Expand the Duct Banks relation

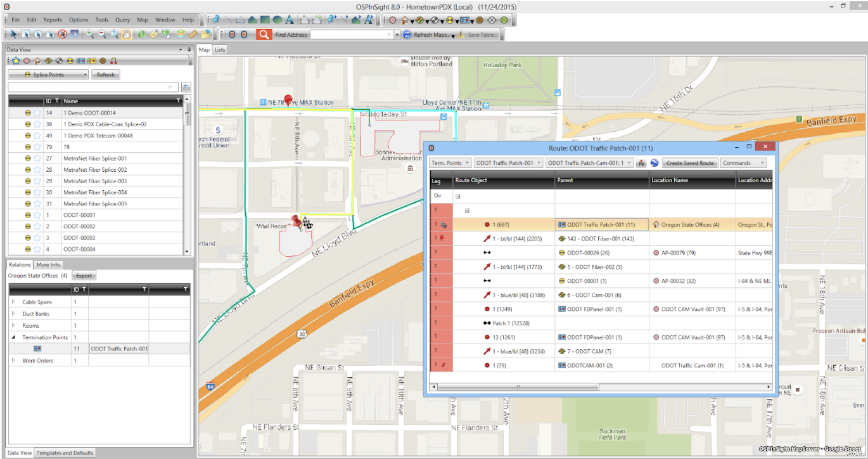(13, 314)
